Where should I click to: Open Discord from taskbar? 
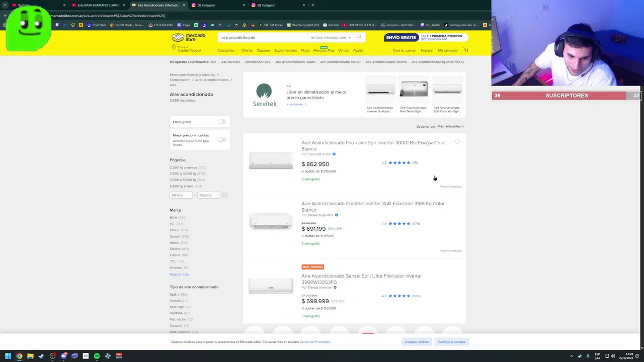pos(63,356)
